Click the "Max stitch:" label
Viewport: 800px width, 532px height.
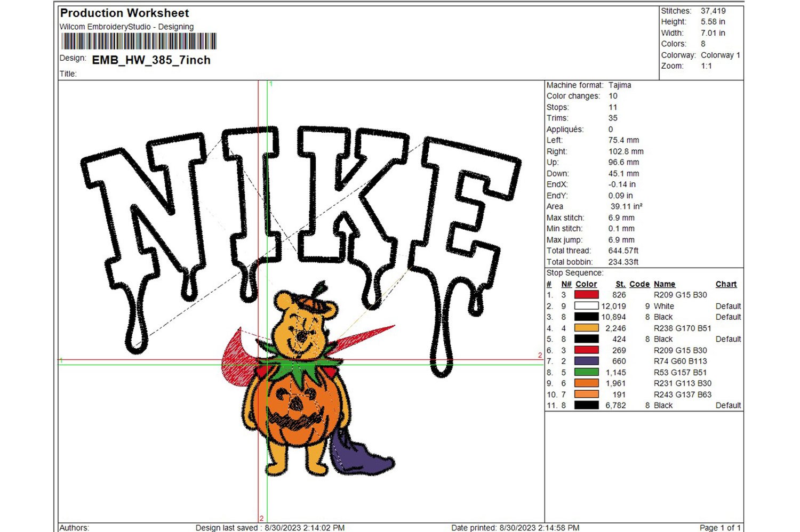pyautogui.click(x=565, y=217)
